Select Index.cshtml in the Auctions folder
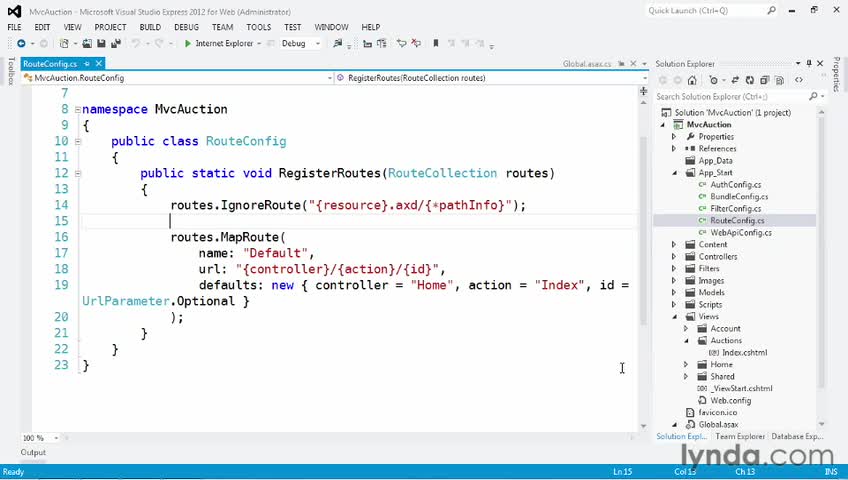 click(744, 352)
